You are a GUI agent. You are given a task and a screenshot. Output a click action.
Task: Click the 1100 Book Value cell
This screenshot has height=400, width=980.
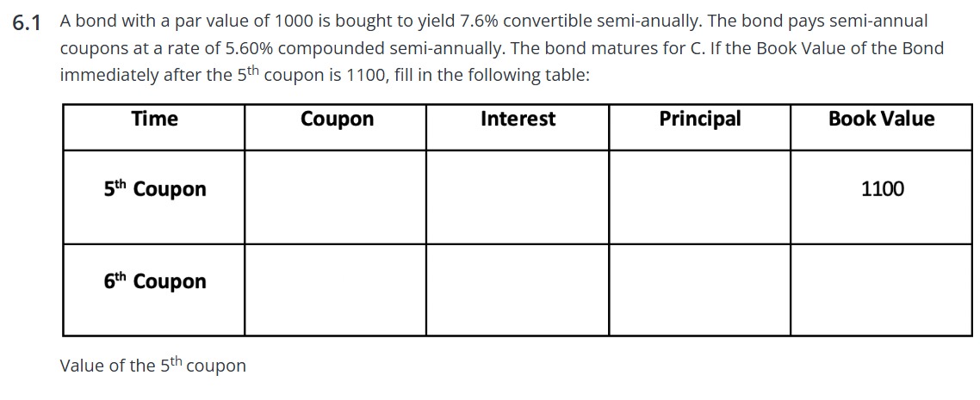[883, 189]
